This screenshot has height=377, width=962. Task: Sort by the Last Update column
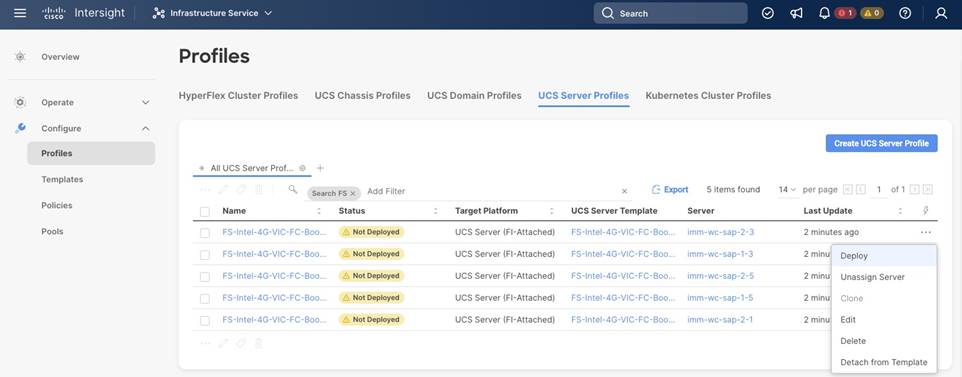click(900, 211)
